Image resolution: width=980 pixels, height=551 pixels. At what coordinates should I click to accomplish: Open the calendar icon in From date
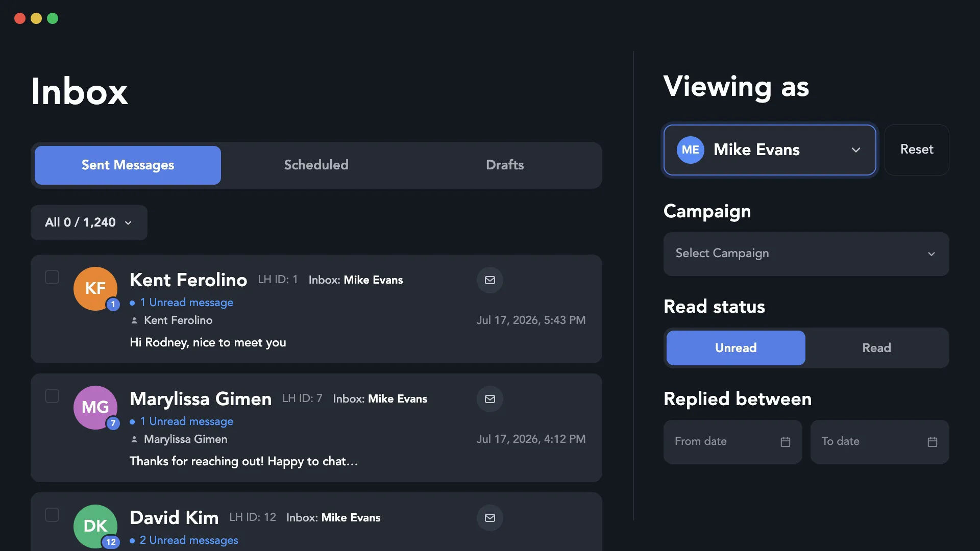point(786,442)
